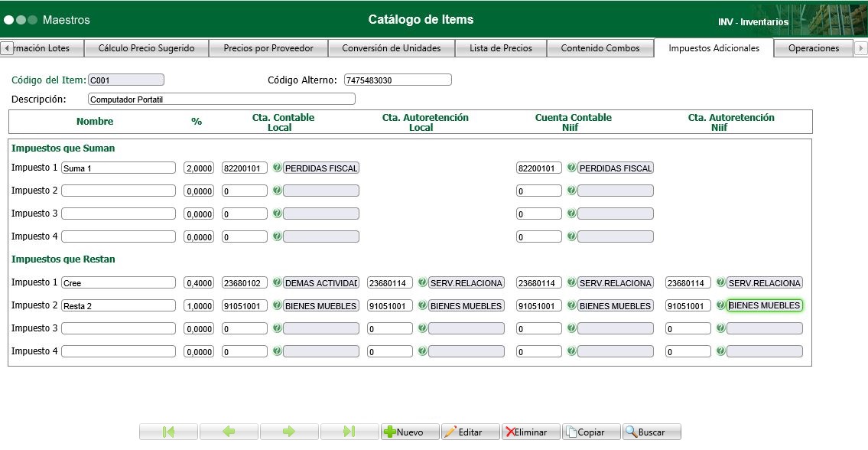Open lookup icon for Restan Impuesto 4 local account
868x450 pixels.
point(278,351)
